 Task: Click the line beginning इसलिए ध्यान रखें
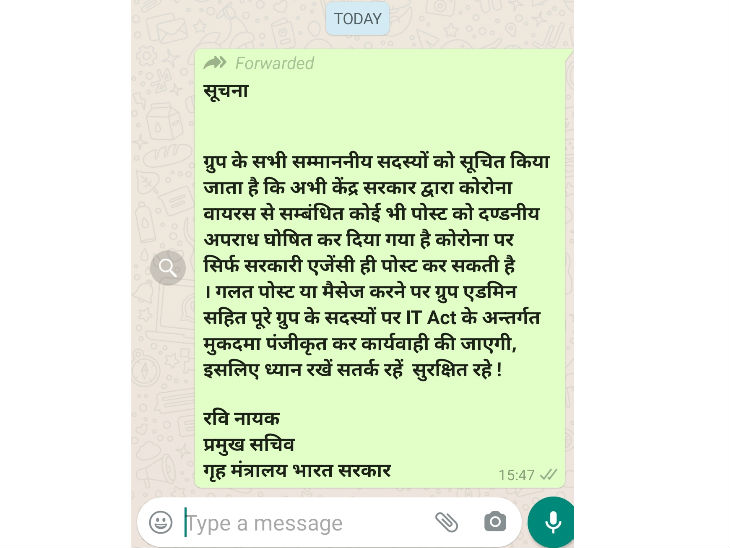(x=352, y=370)
